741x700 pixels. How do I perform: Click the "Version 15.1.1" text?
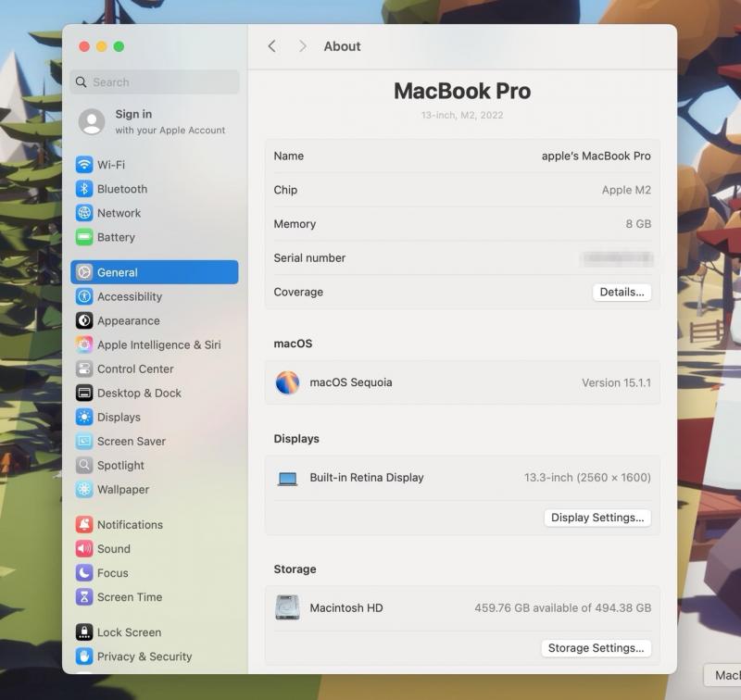point(616,382)
